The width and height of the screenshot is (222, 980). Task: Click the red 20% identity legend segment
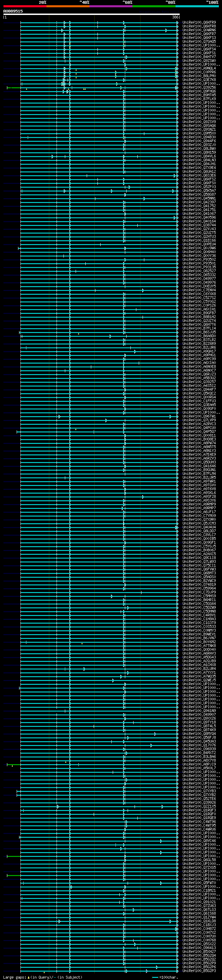(25, 6)
